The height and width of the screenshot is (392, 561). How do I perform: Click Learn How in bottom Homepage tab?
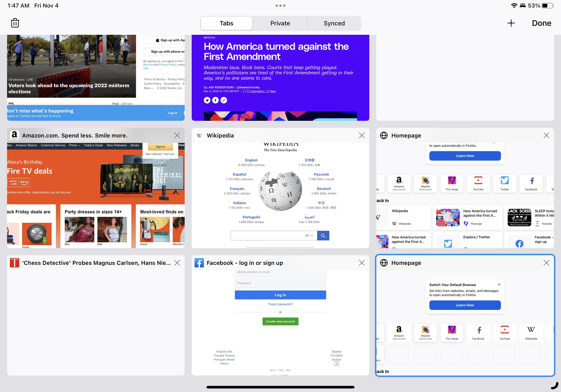(x=465, y=305)
